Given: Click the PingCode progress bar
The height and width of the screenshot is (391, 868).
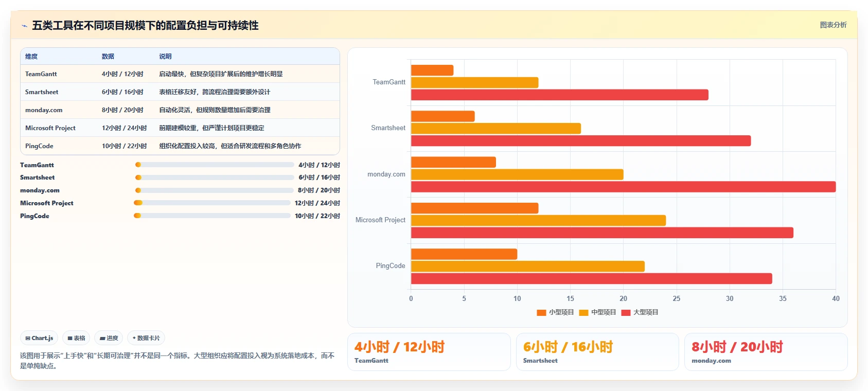Looking at the screenshot, I should [x=212, y=216].
